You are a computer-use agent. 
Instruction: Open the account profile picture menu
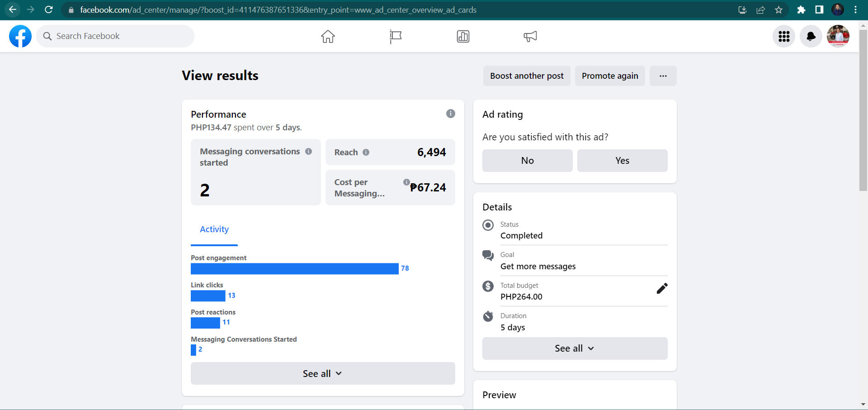(x=838, y=36)
